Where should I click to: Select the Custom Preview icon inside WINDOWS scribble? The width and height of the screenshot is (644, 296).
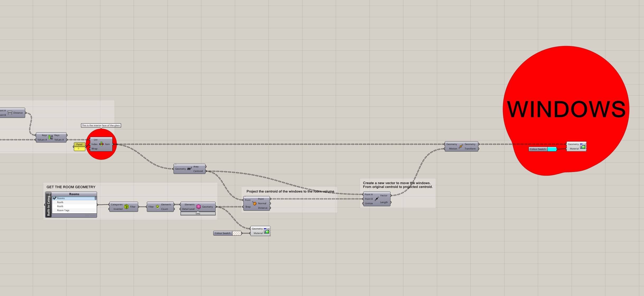(583, 146)
